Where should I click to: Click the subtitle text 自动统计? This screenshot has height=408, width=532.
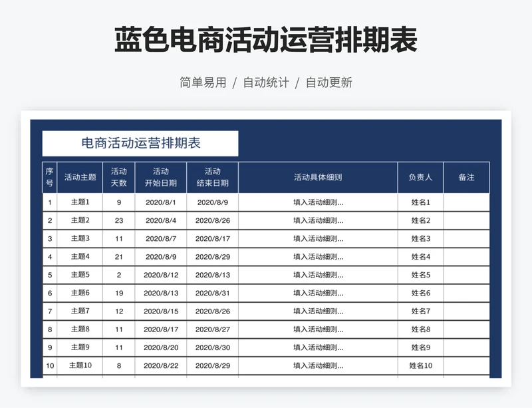point(266,83)
